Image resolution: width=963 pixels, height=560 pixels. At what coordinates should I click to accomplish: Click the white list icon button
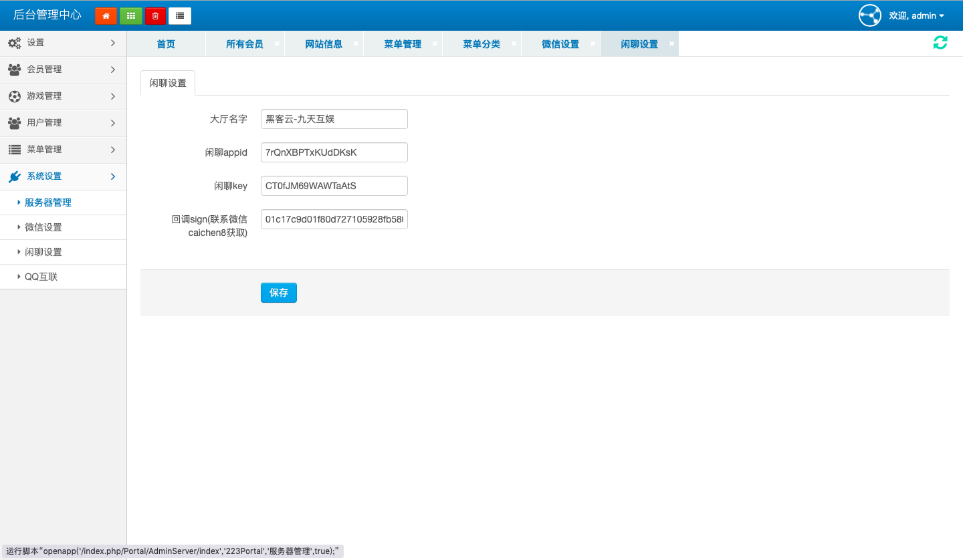coord(180,16)
